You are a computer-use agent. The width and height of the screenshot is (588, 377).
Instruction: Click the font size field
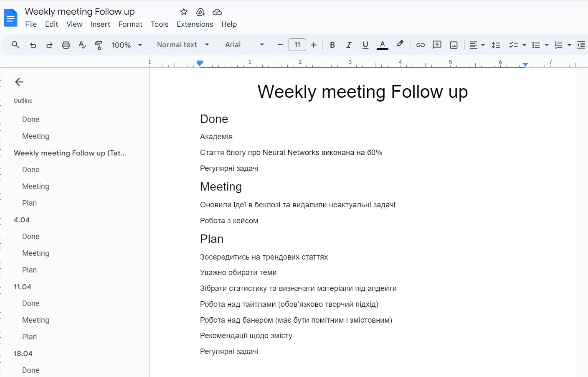point(297,45)
